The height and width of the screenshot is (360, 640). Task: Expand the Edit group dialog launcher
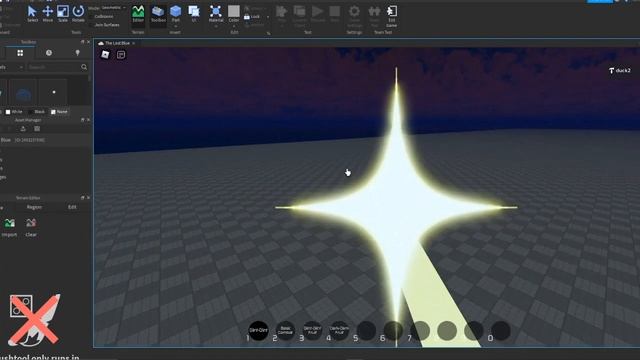click(x=269, y=33)
